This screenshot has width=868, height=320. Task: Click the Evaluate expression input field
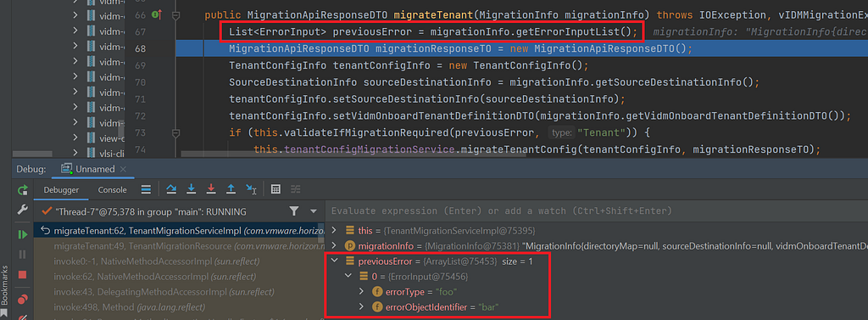596,211
